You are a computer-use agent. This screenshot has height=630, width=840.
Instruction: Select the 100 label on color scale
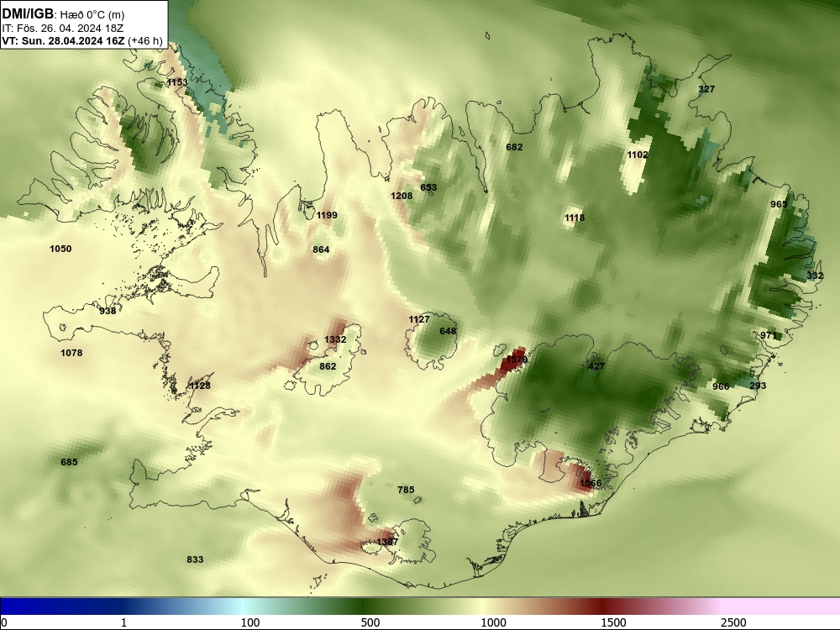250,622
